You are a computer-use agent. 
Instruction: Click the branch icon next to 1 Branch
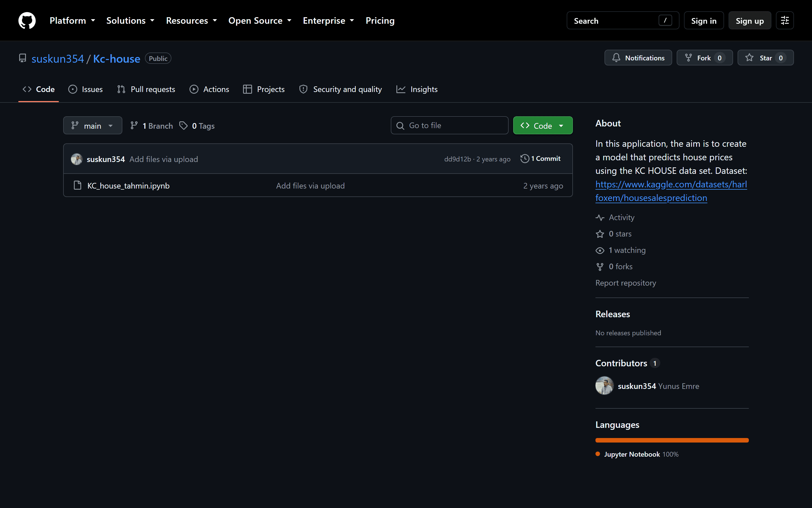(134, 126)
